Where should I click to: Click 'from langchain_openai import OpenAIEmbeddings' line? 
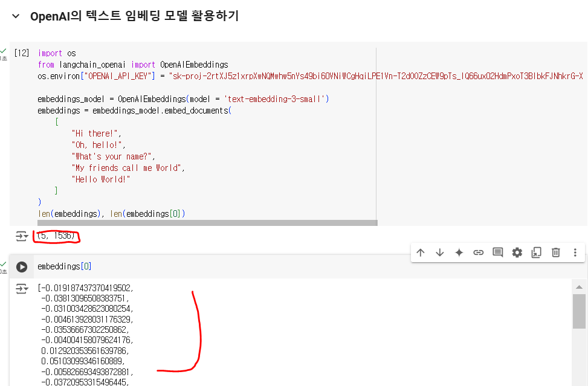(x=133, y=65)
